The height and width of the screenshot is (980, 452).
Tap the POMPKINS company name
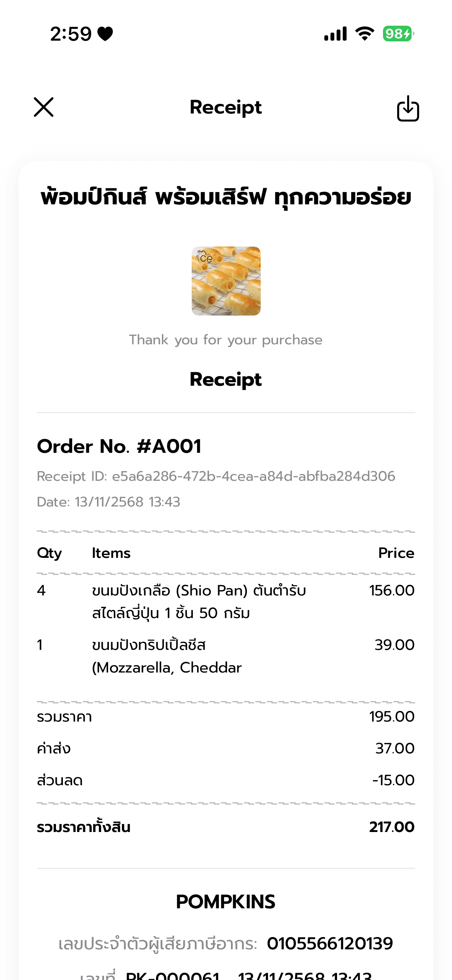pyautogui.click(x=225, y=902)
